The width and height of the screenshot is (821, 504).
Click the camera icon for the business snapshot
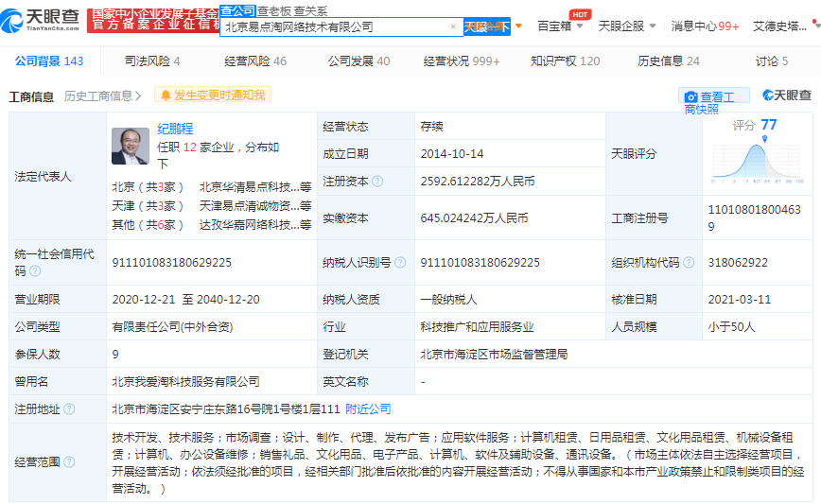(691, 96)
